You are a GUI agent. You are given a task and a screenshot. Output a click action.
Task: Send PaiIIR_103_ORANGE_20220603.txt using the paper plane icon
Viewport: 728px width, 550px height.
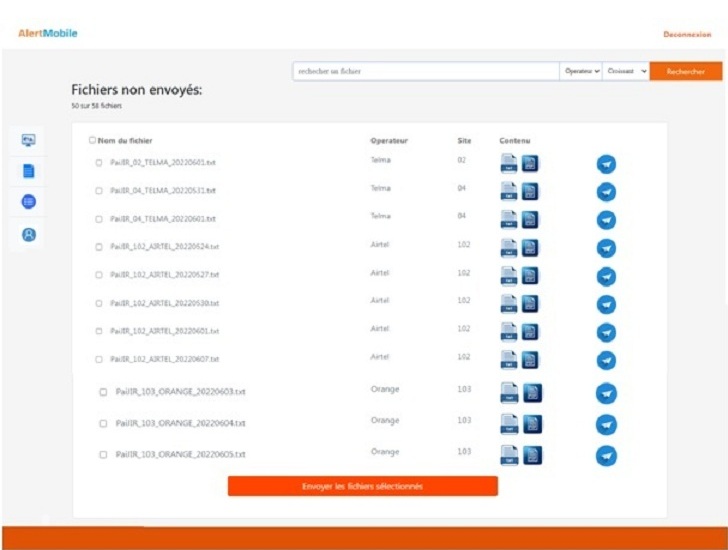606,394
